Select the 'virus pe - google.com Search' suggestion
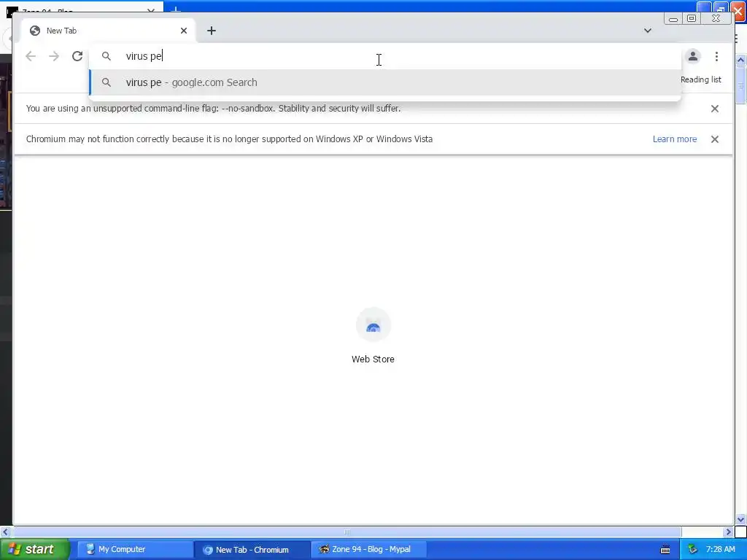This screenshot has width=747, height=560. pos(385,82)
